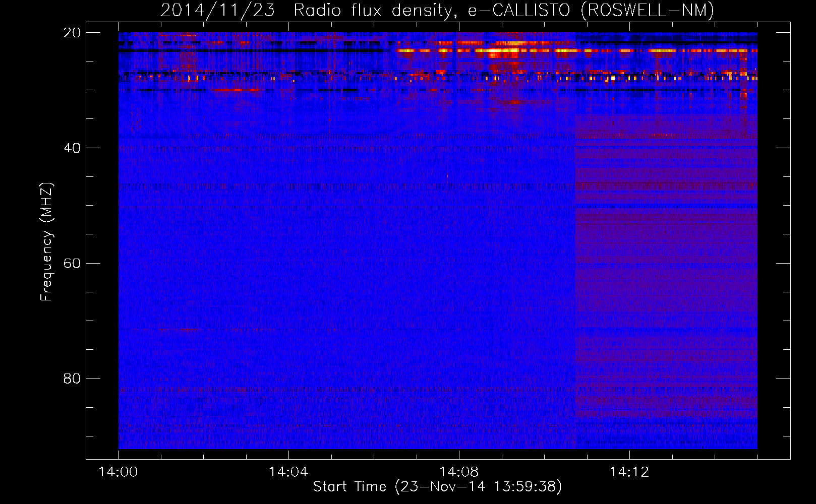
Task: Click the 60 frequency tick label
Action: point(72,264)
